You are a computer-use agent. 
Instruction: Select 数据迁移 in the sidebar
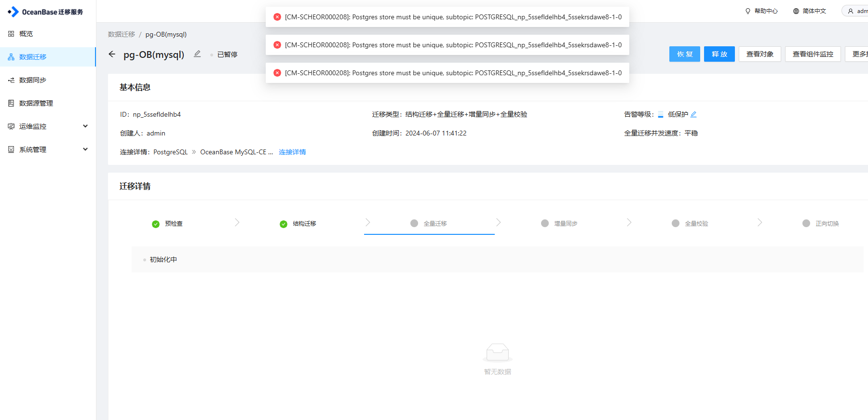[x=48, y=57]
